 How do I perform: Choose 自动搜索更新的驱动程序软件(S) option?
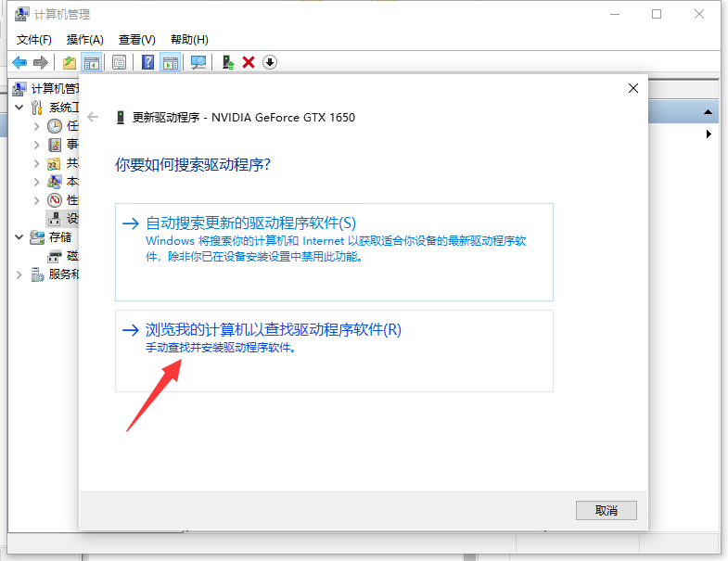(x=250, y=223)
